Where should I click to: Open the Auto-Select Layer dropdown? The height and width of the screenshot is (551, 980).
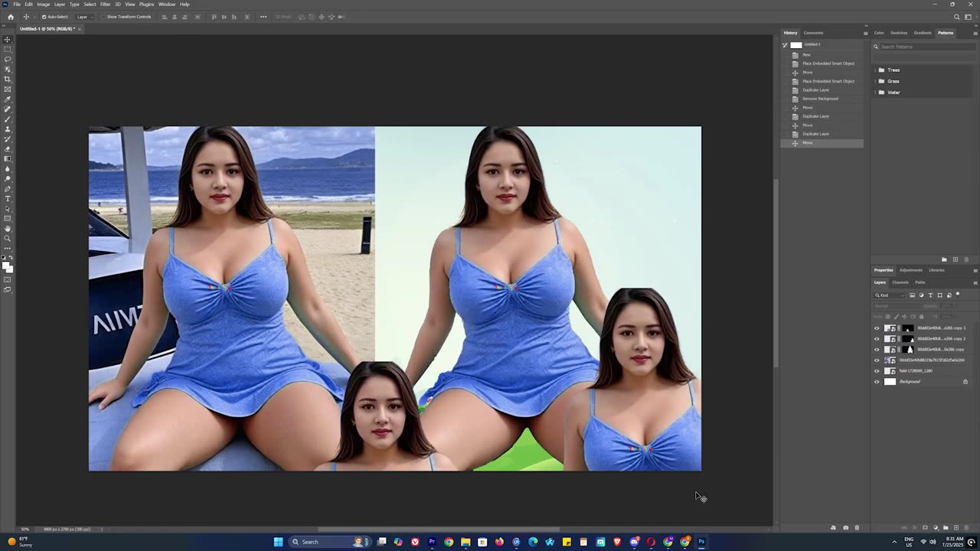click(87, 17)
